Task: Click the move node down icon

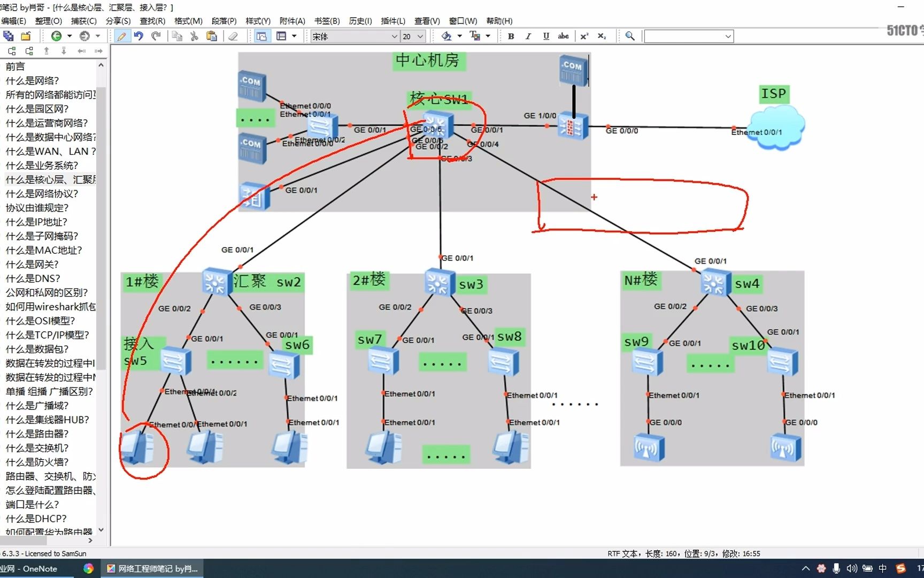Action: tap(64, 51)
